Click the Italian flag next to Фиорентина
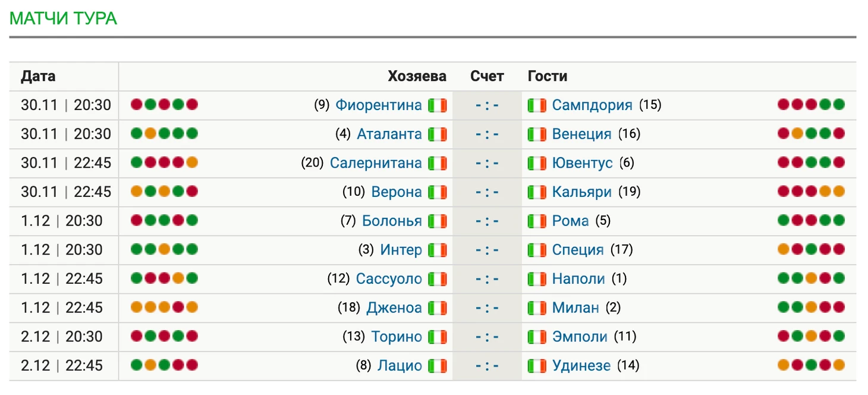The height and width of the screenshot is (395, 868). tap(438, 105)
